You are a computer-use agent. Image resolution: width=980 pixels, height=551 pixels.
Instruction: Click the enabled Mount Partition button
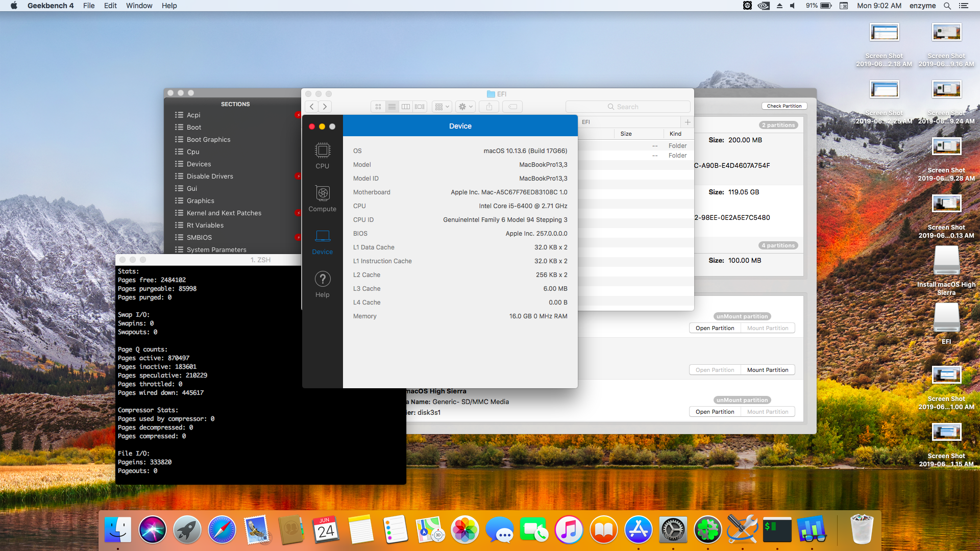[767, 370]
